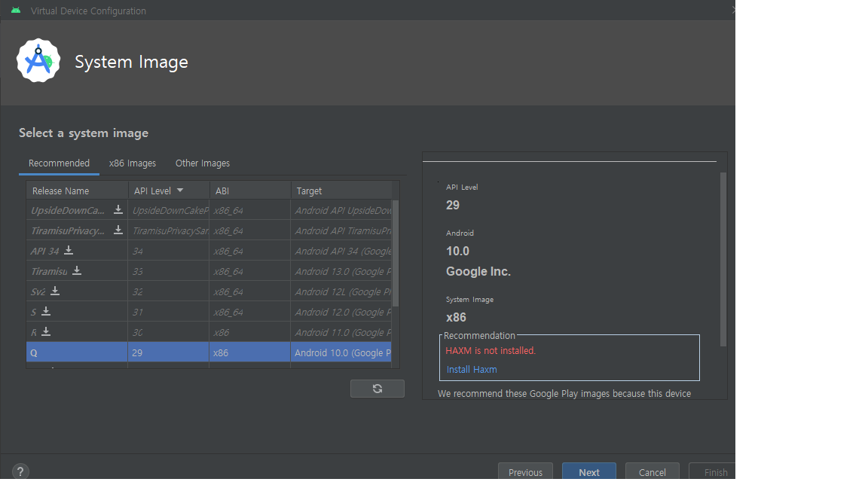Click the Android 11.0 target cell
The image size is (868, 488).
pyautogui.click(x=341, y=333)
